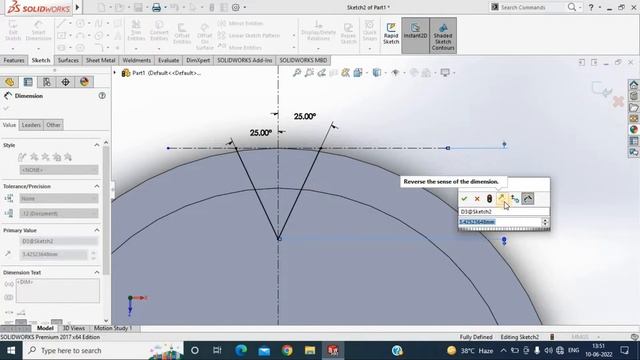The image size is (640, 360).
Task: Open the Windows Start button
Action: 11,351
